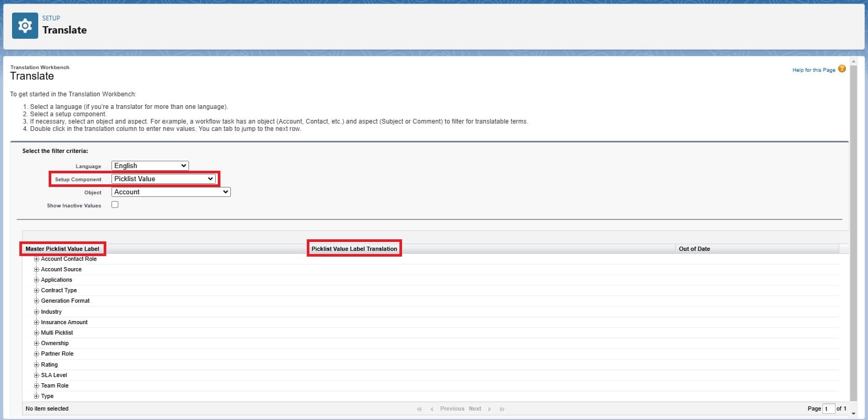Click the Setup gear icon
Viewport: 868px width, 420px height.
(25, 26)
